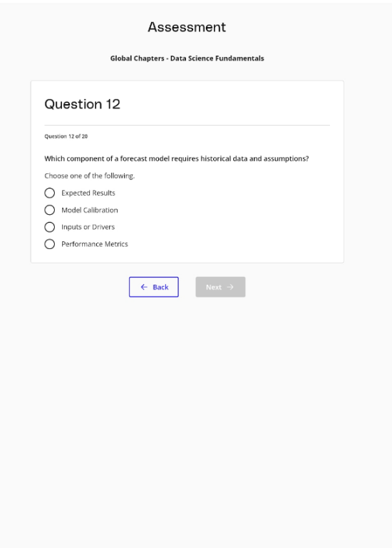Click the divider line under Question 12

click(x=187, y=125)
